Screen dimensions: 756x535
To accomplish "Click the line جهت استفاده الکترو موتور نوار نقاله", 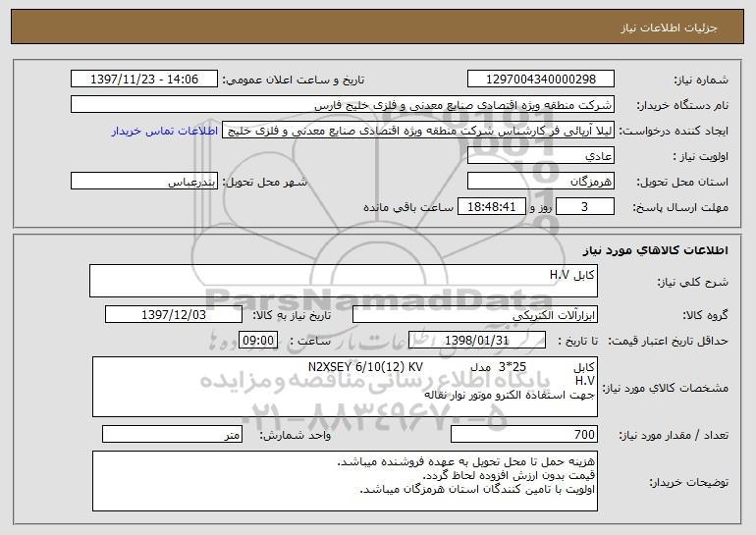I will (510, 395).
